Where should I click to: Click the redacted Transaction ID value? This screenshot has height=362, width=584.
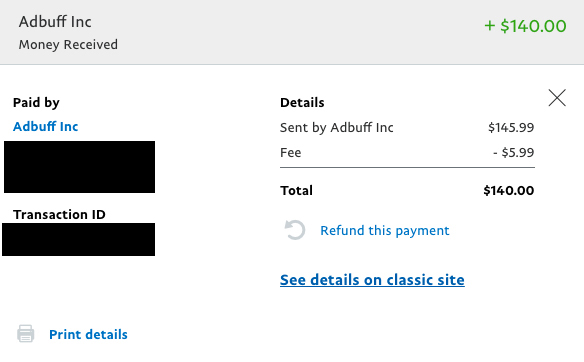[x=78, y=239]
